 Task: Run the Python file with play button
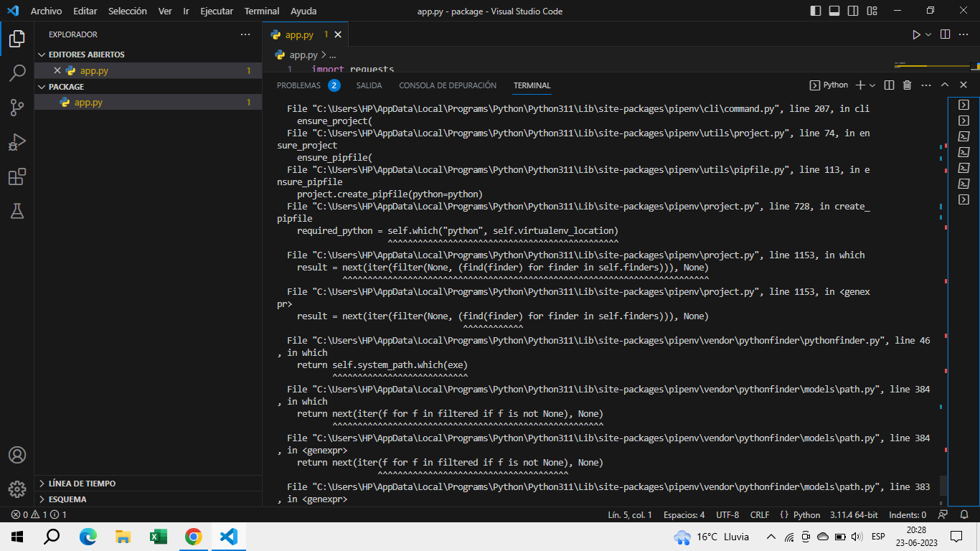915,34
